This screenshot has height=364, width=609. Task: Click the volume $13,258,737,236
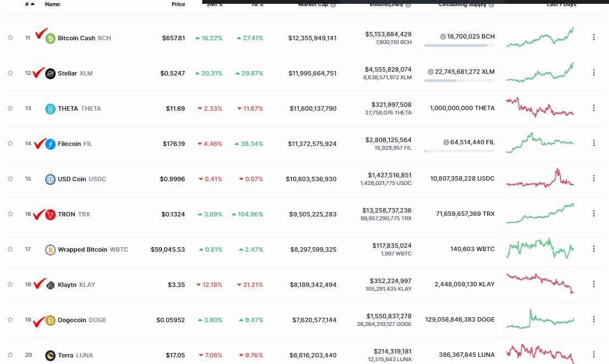(387, 210)
